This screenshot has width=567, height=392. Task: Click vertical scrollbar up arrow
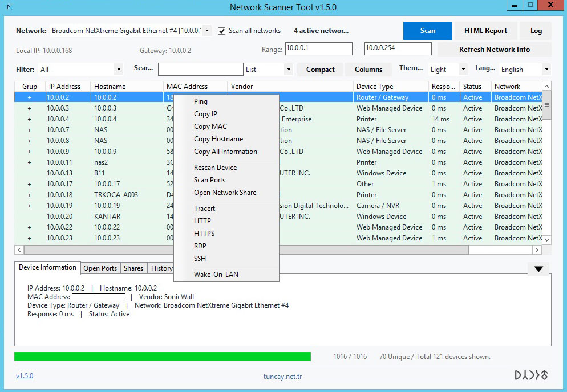point(546,87)
